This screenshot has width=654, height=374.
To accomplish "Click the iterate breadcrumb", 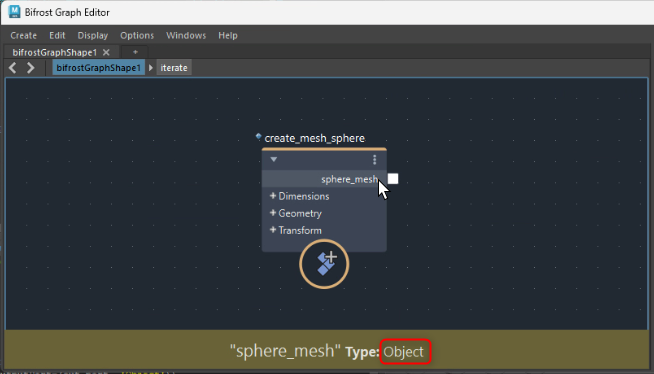I will [174, 68].
